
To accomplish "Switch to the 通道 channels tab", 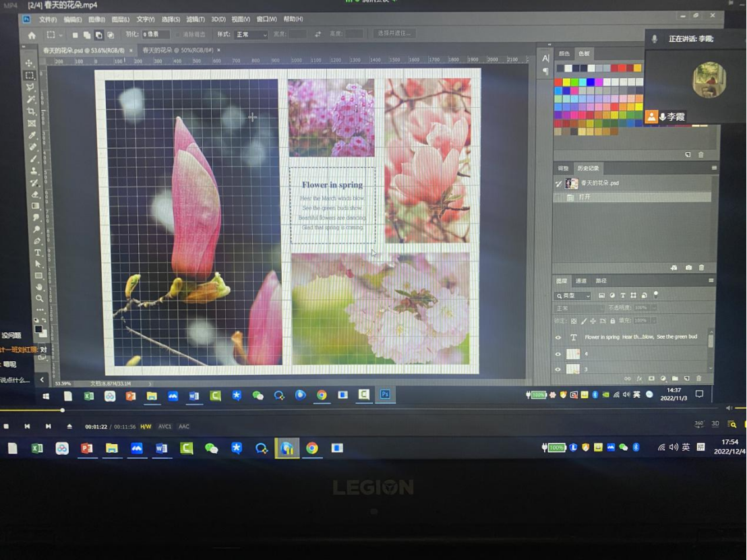I will 580,281.
